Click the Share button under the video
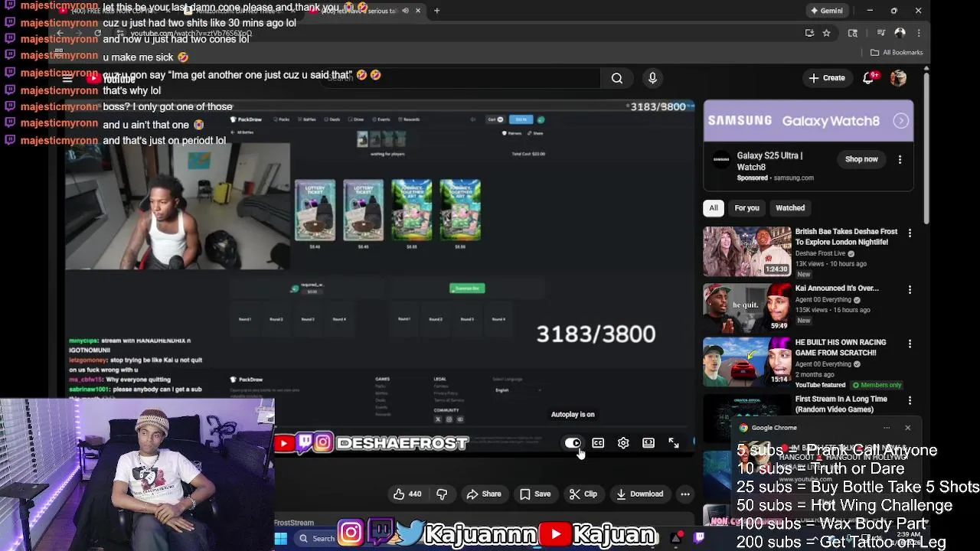980x551 pixels. (484, 494)
